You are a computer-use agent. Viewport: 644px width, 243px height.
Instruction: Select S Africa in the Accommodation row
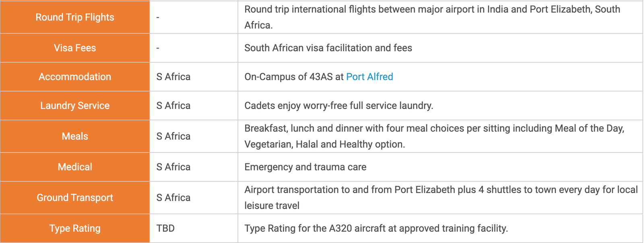tap(173, 77)
